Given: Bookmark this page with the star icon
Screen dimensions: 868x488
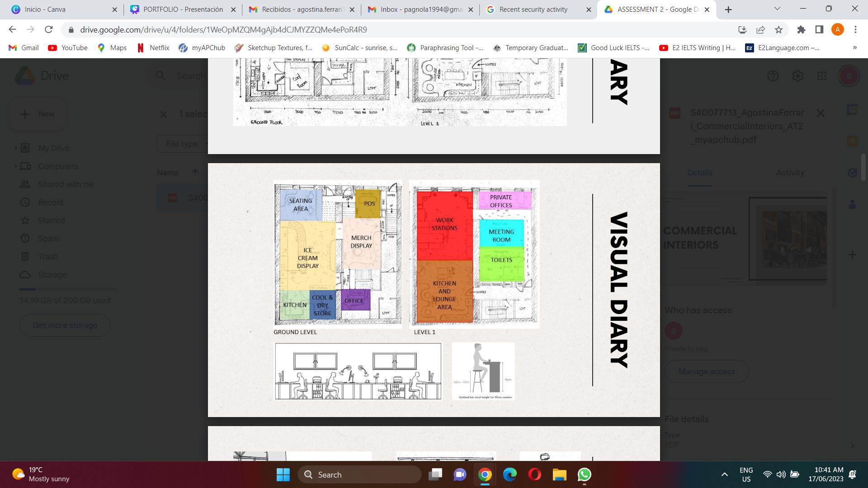Looking at the screenshot, I should [778, 30].
